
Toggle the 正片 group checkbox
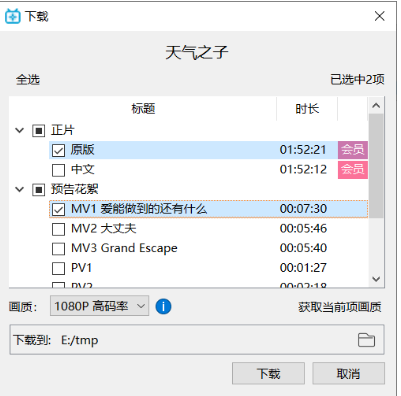[x=38, y=131]
